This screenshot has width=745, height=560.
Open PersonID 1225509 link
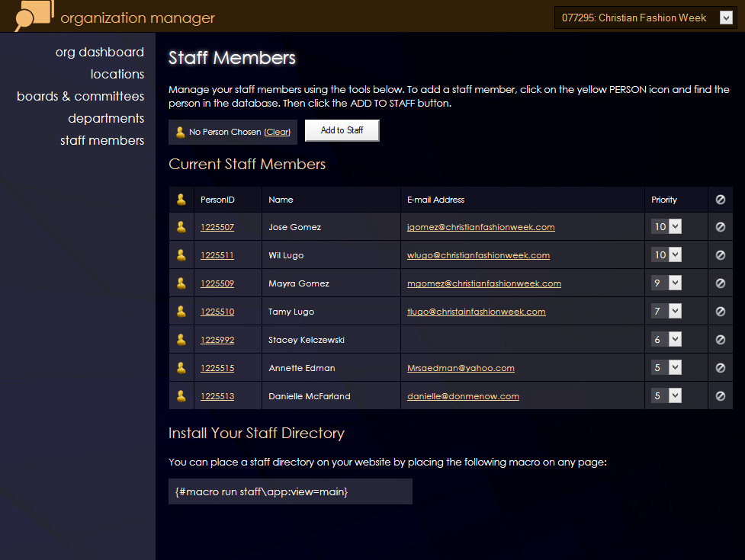[x=217, y=283]
